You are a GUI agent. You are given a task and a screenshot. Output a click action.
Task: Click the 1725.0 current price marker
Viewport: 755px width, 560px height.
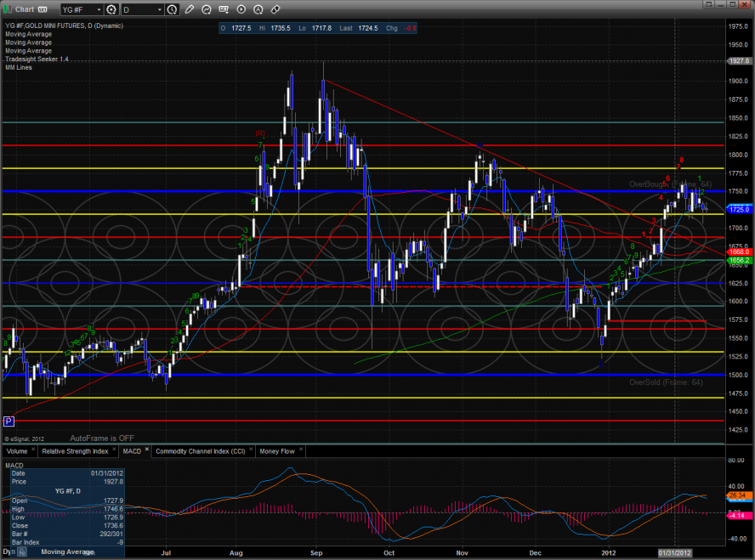(739, 209)
